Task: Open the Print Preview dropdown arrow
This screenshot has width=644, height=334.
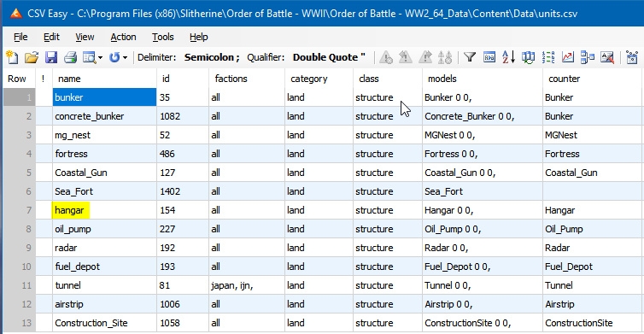Action: (x=100, y=57)
